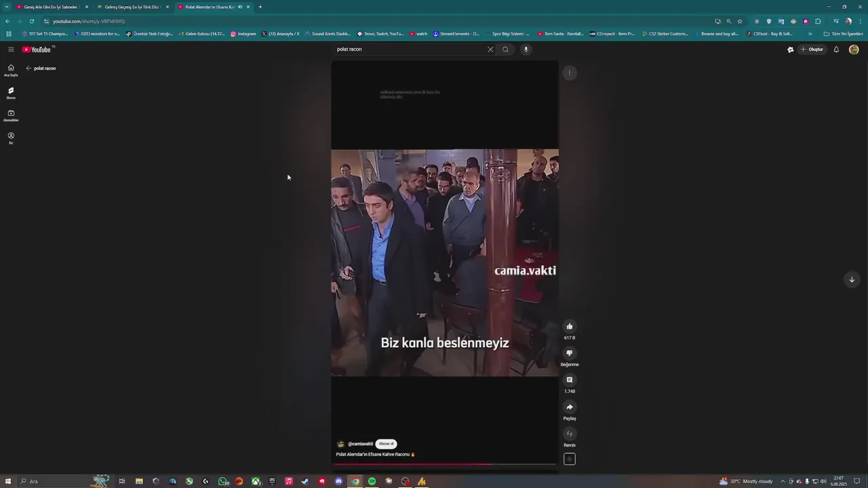This screenshot has width=868, height=488.
Task: Reload the page with the refresh icon
Action: point(31,21)
